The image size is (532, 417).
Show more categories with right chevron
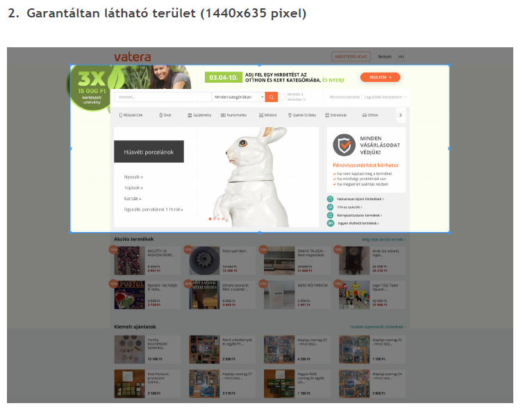click(x=400, y=115)
